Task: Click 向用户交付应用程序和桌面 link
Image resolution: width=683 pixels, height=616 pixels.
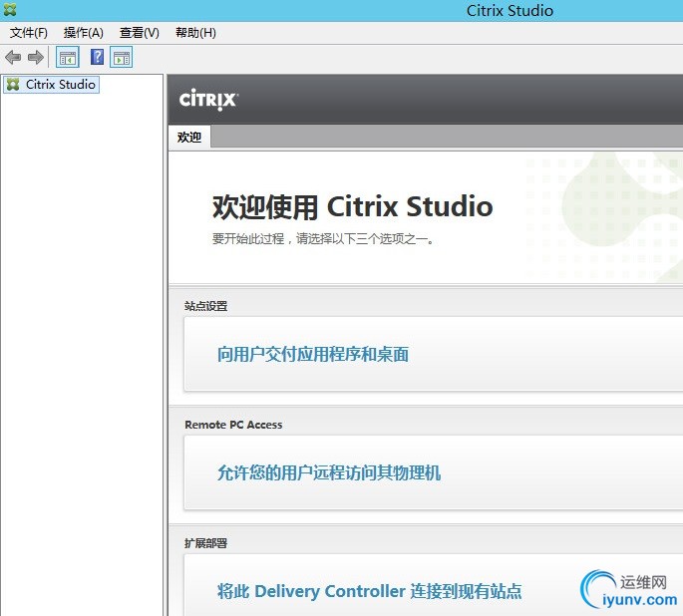Action: [313, 355]
